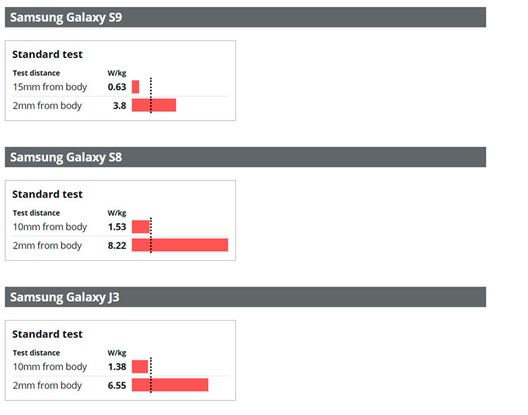Select the S8 1.53 W/kg red bar
528x415 pixels.
click(x=141, y=226)
